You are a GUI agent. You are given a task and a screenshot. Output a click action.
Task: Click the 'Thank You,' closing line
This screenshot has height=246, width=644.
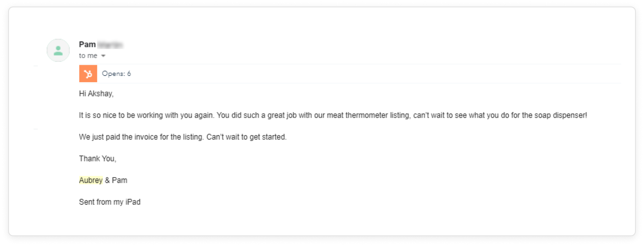98,159
